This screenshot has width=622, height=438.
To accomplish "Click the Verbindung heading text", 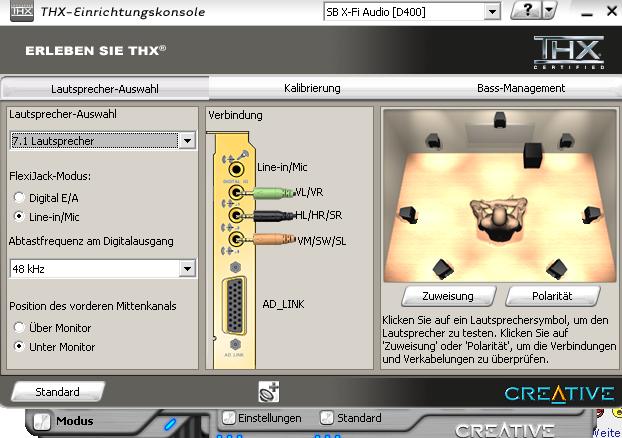I will tap(235, 115).
